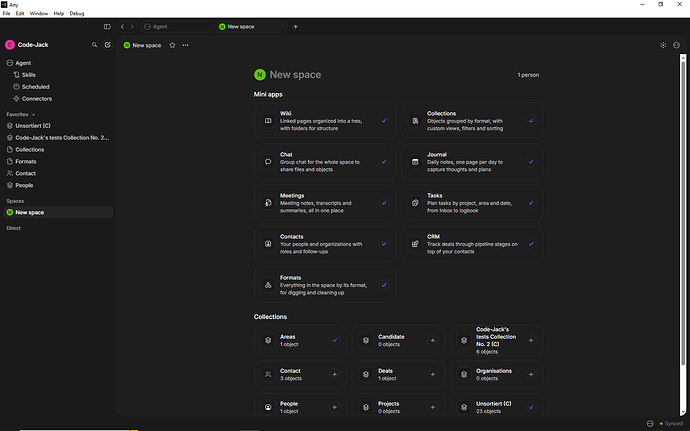This screenshot has height=431, width=690.
Task: Open Skills under Agent
Action: tap(58, 75)
